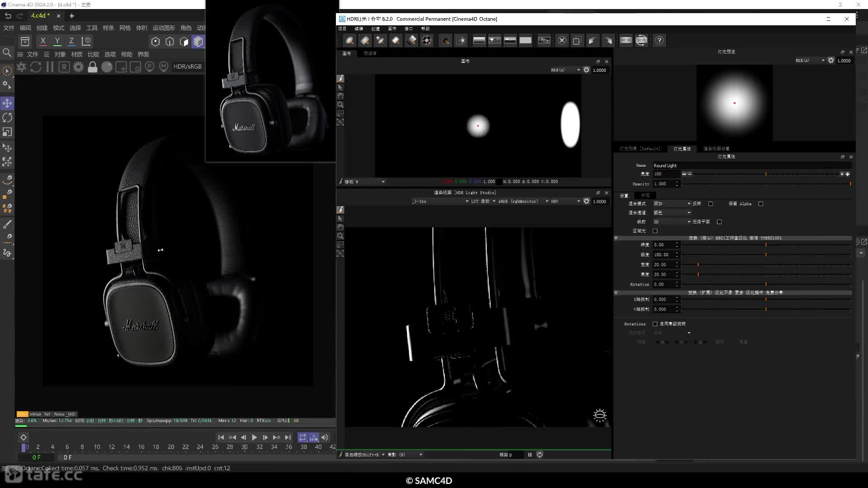Click Octane material picker M icon
The width and height of the screenshot is (868, 488).
(x=164, y=67)
